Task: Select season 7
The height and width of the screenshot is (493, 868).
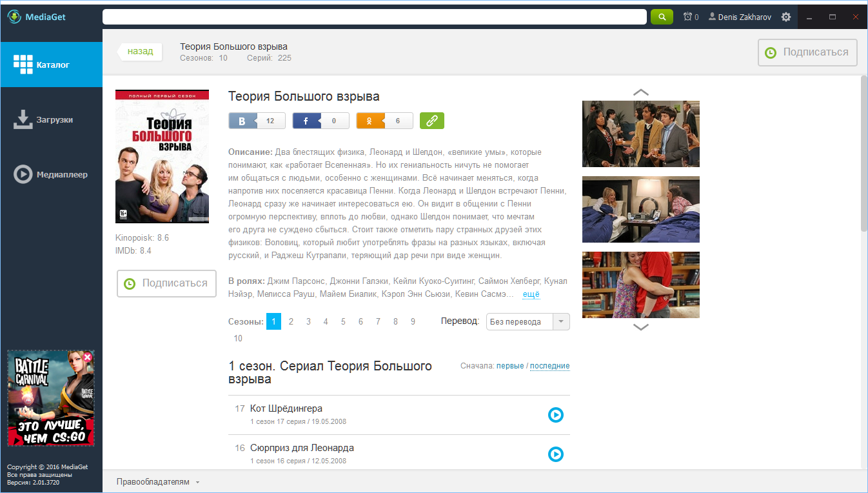Action: (x=378, y=321)
